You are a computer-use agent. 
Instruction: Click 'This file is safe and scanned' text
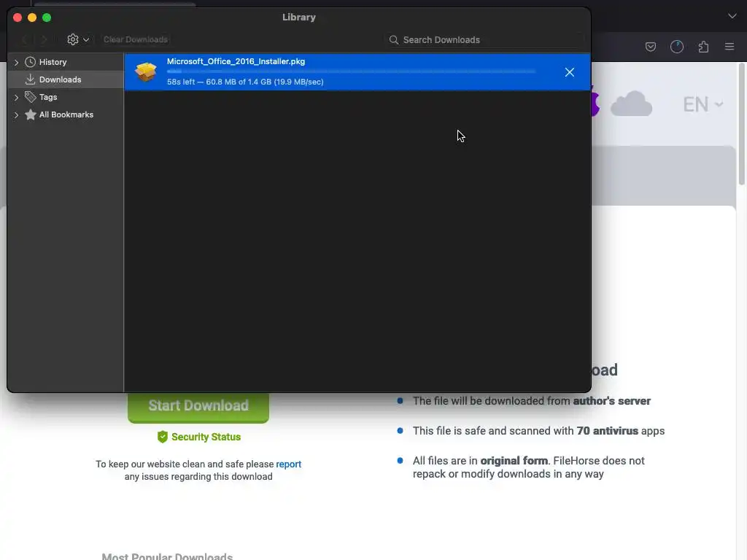(538, 431)
